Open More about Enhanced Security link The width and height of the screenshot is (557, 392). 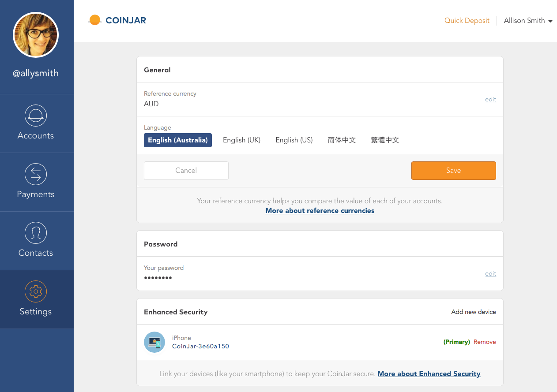pos(429,374)
